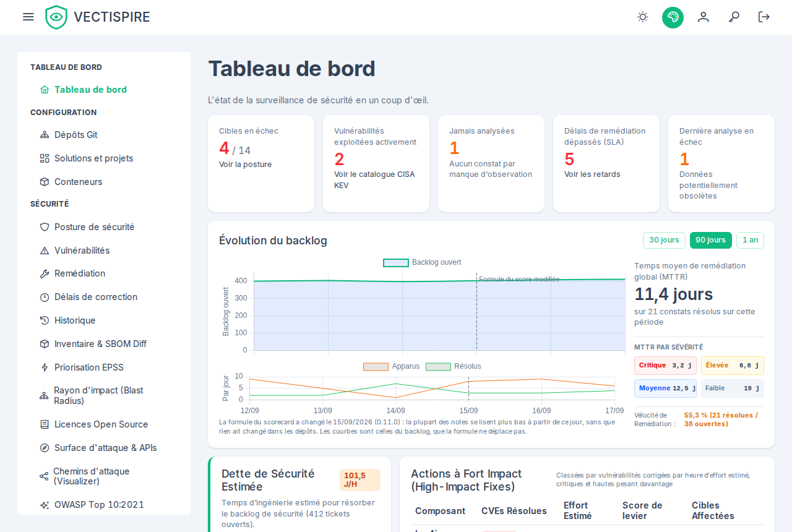Click the Vectispire shield logo
This screenshot has height=532, width=792.
pyautogui.click(x=56, y=17)
